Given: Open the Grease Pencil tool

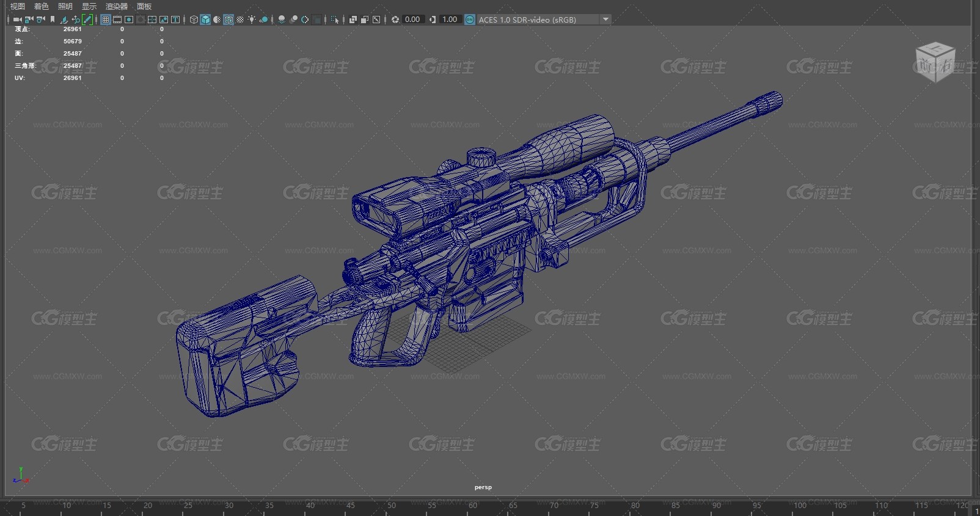Looking at the screenshot, I should click(x=87, y=20).
